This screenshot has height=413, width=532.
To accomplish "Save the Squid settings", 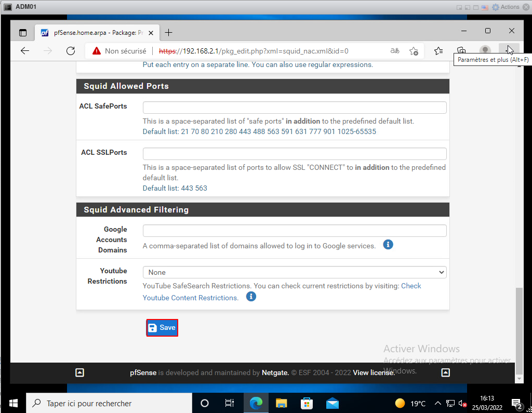I will [162, 328].
